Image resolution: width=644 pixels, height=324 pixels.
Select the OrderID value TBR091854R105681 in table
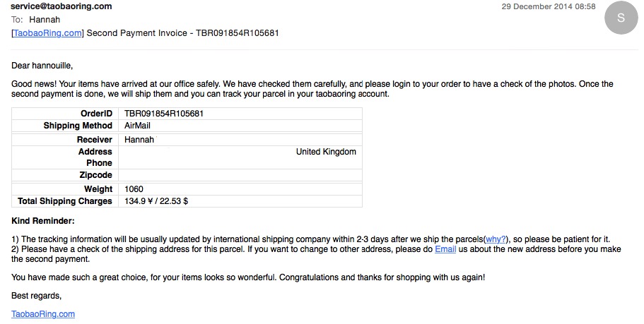tap(164, 114)
